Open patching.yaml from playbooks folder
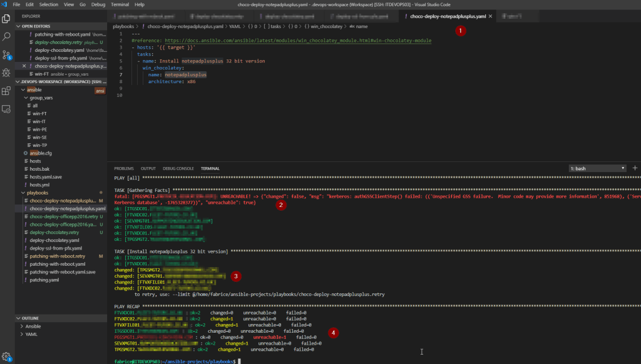641x364 pixels. (x=44, y=280)
